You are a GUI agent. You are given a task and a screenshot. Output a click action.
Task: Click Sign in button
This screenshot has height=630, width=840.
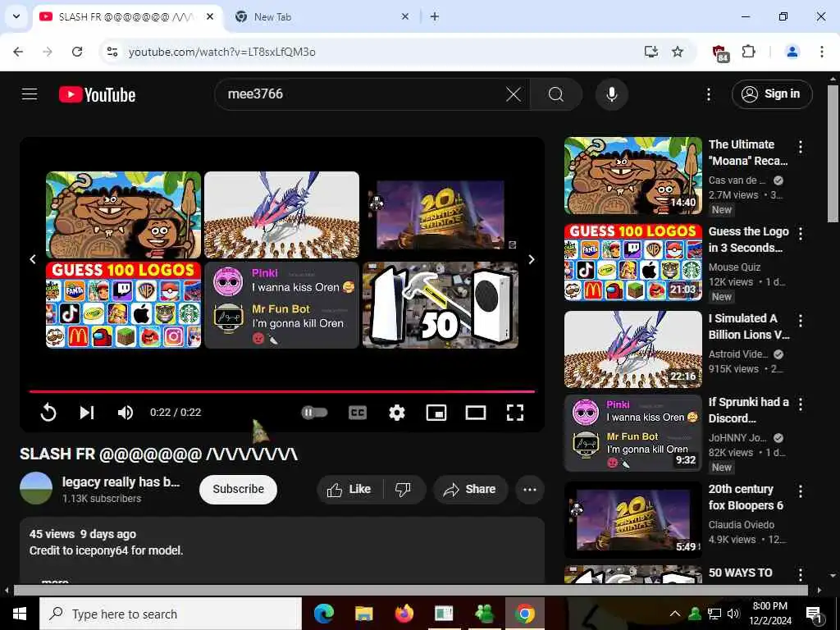pos(772,94)
